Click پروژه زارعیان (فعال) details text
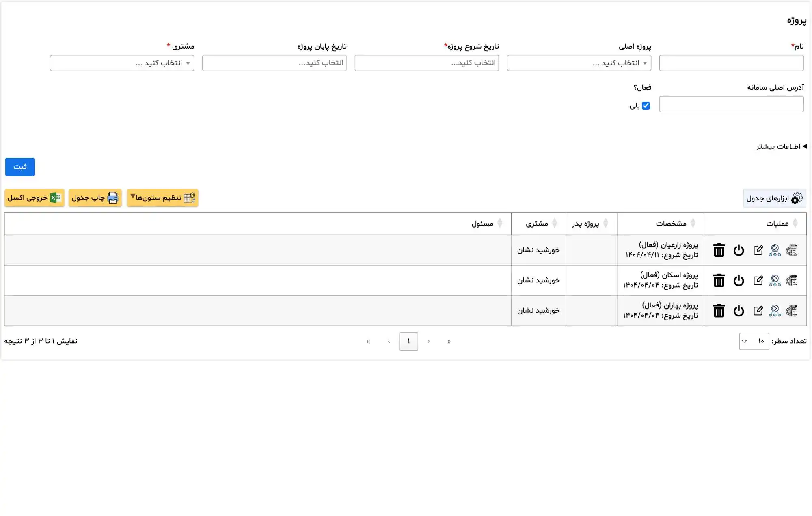Screen dimensions: 812x516 (x=668, y=245)
